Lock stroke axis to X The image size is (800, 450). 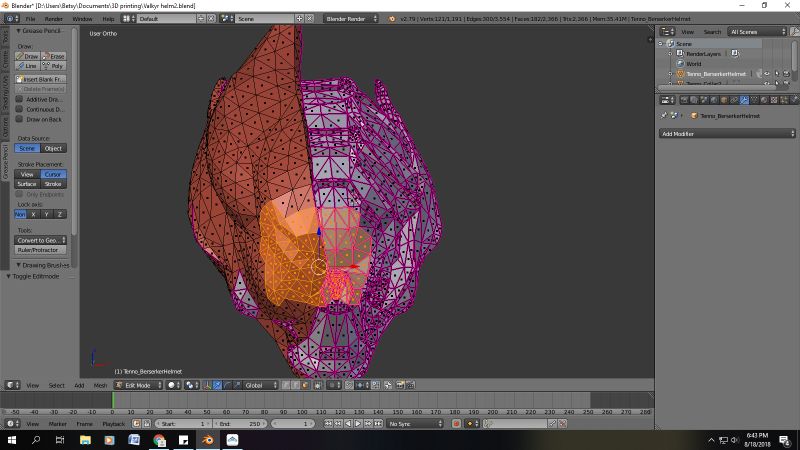coord(34,214)
